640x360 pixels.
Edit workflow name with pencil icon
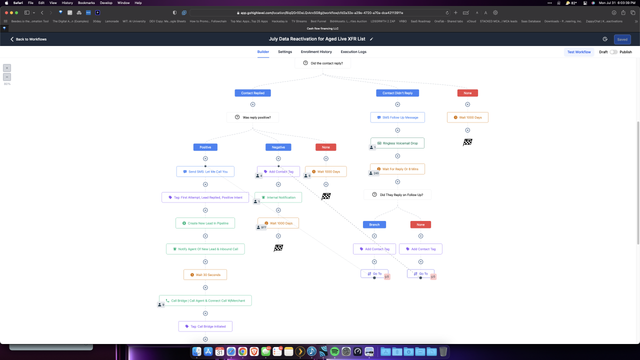point(371,39)
